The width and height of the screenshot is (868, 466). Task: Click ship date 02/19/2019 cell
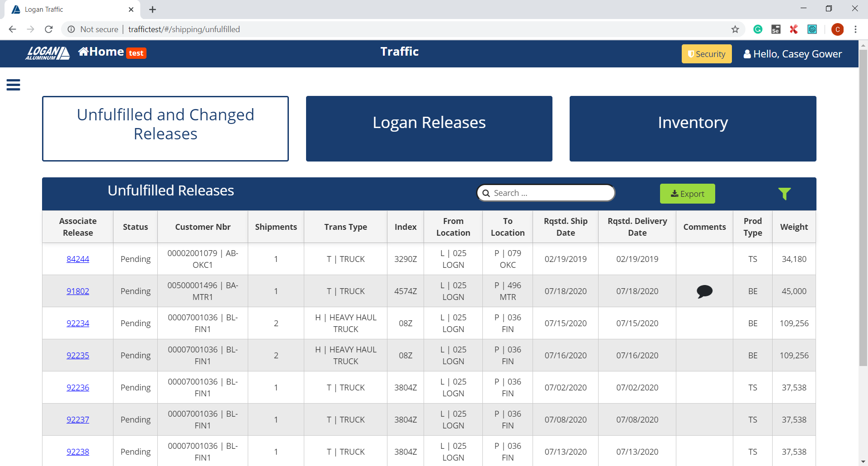click(x=566, y=259)
